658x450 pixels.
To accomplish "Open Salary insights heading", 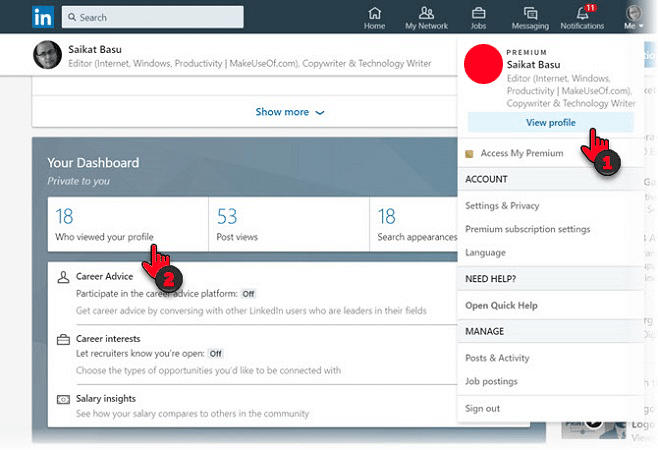I will (106, 398).
